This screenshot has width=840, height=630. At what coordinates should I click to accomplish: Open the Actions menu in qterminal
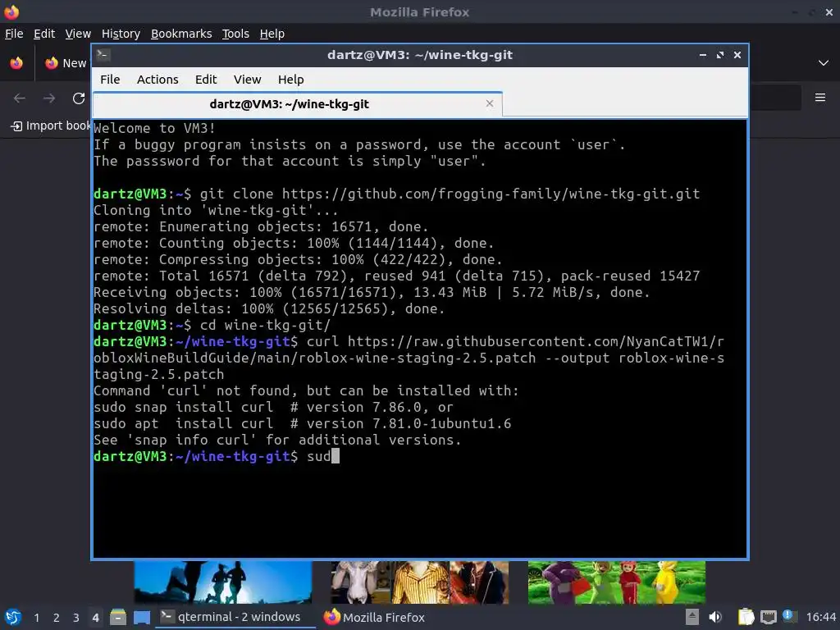[157, 80]
